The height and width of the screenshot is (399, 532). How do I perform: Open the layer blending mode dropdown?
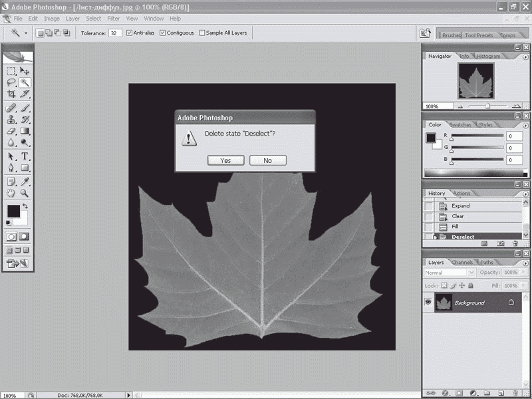click(450, 273)
